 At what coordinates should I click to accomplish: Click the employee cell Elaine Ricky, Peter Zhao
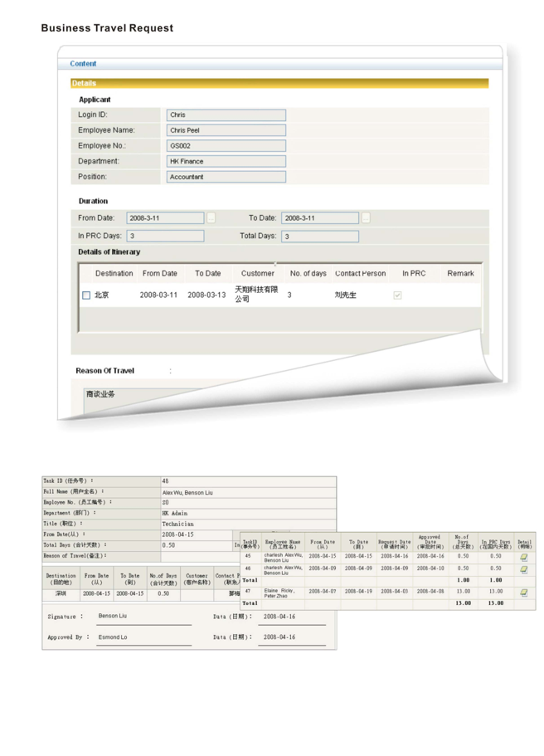coord(279,593)
